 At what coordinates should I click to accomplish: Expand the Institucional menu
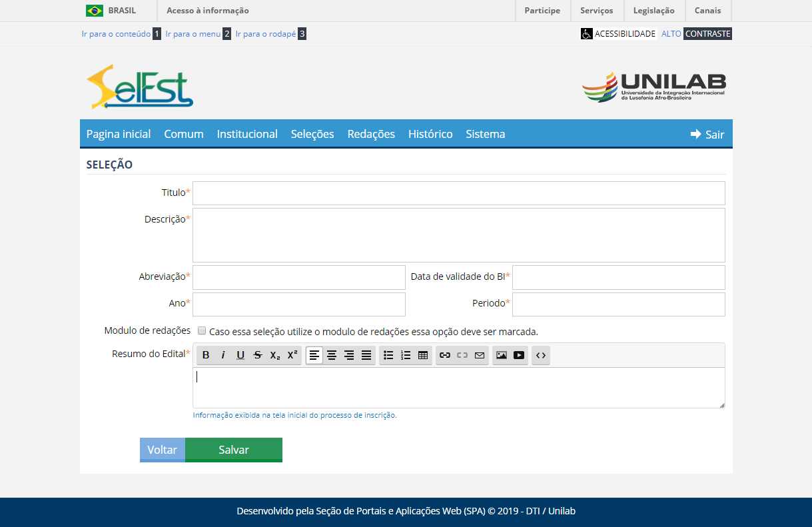(247, 134)
